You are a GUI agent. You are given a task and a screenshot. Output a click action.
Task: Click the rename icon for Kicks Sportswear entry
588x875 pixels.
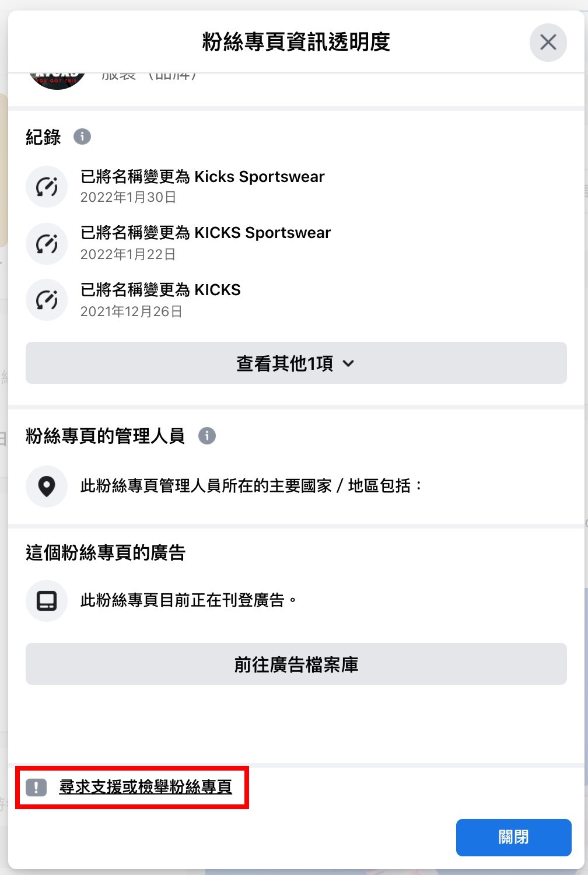(47, 187)
